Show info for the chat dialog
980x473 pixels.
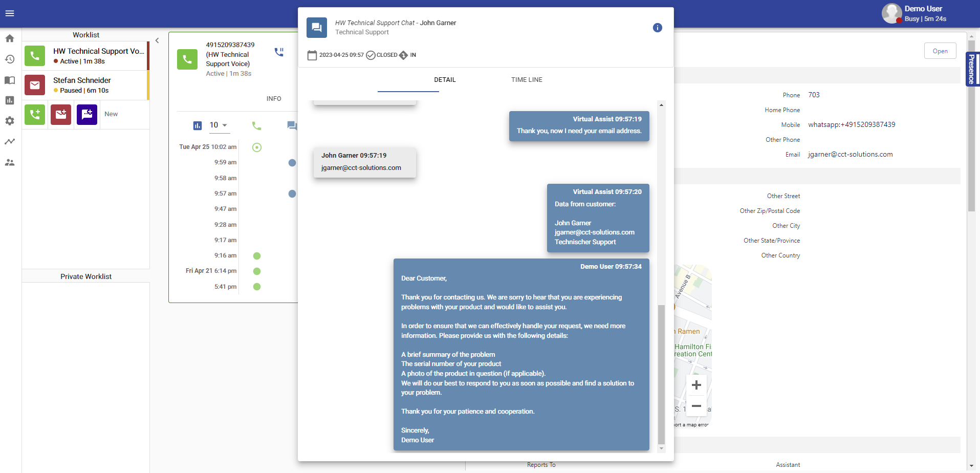tap(658, 28)
